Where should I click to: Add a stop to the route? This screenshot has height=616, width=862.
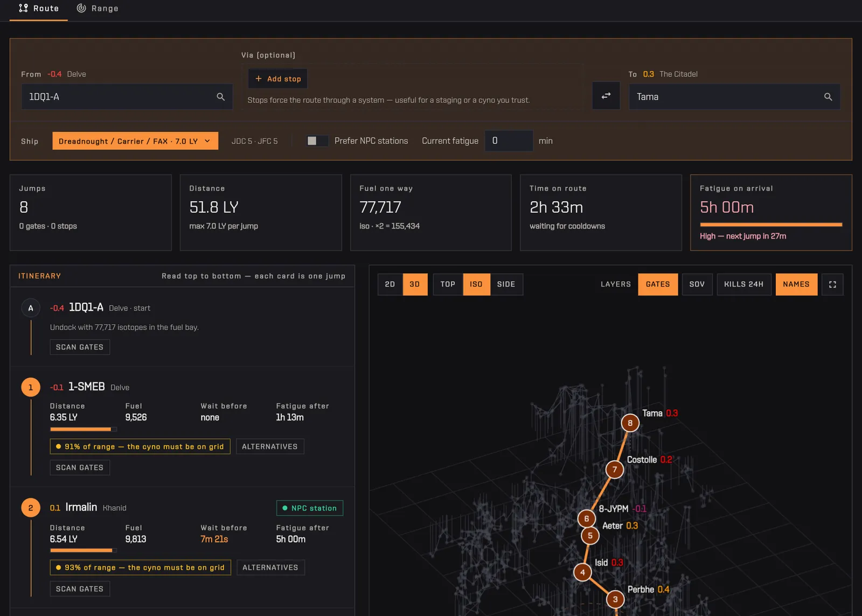tap(278, 79)
